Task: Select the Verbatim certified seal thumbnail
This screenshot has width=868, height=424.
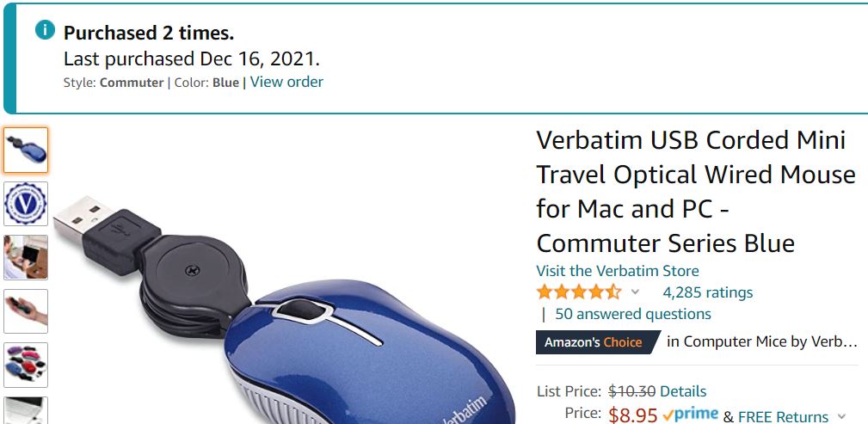Action: click(26, 204)
